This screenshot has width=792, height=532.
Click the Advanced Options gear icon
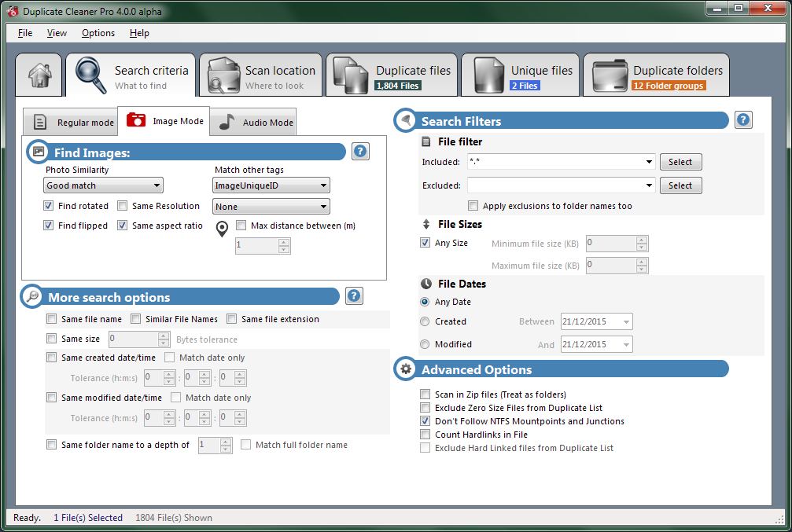406,369
